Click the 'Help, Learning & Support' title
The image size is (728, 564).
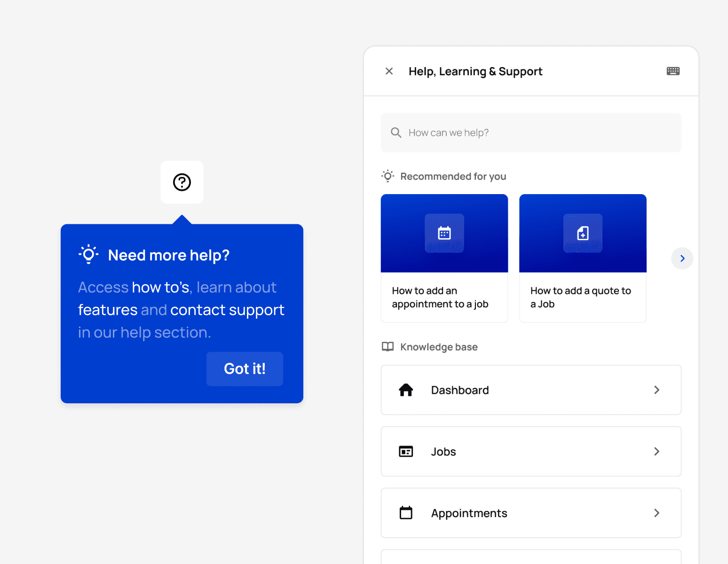(475, 71)
